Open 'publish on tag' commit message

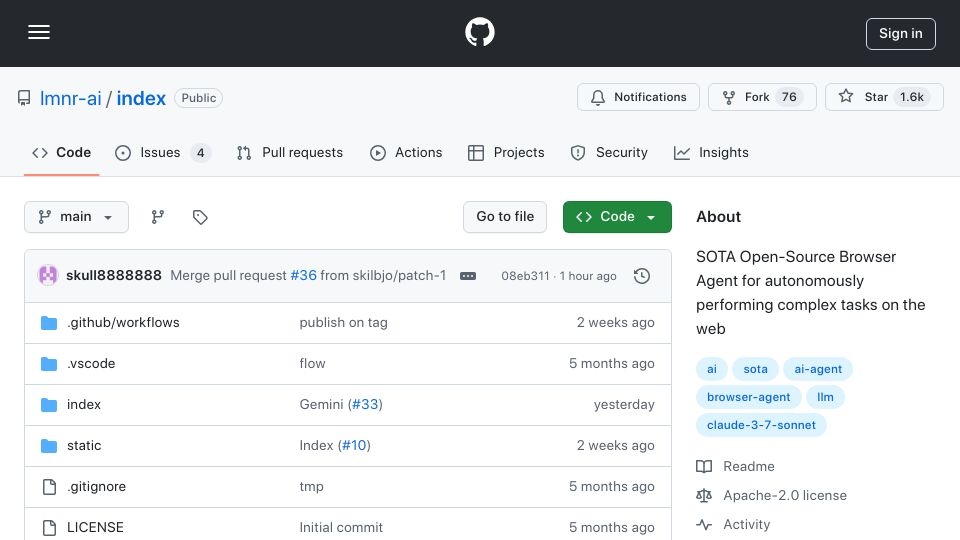point(343,323)
